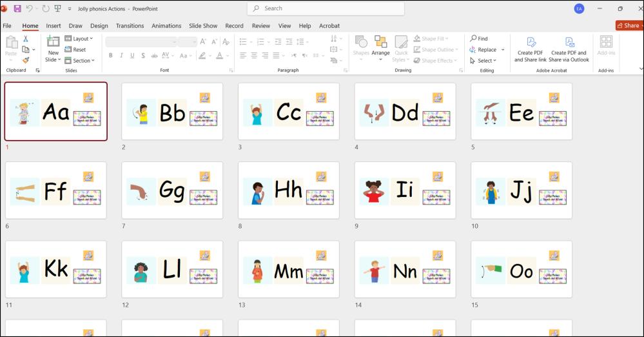Switch to the Animations tab
The height and width of the screenshot is (337, 644).
[166, 26]
